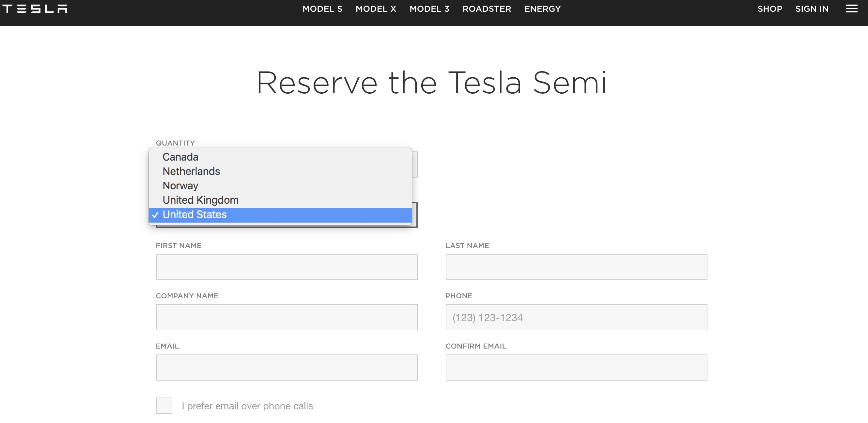Click the Phone number field
This screenshot has width=868, height=423.
point(576,317)
